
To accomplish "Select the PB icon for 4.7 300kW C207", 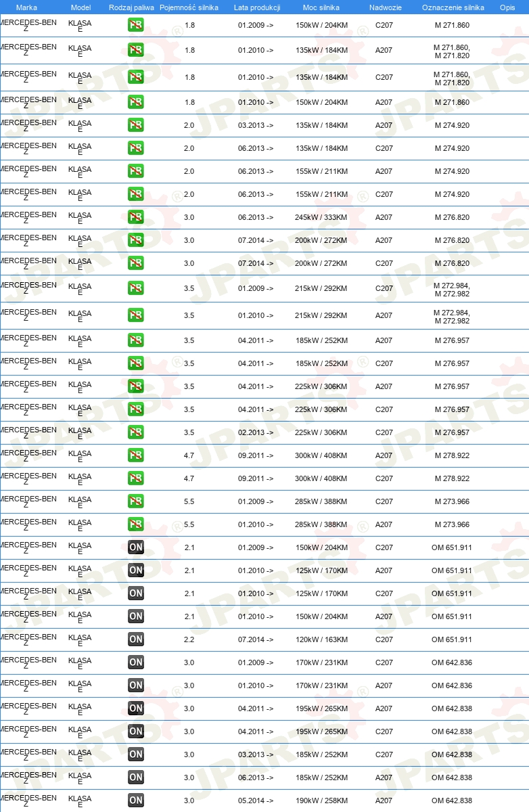I will click(x=136, y=478).
